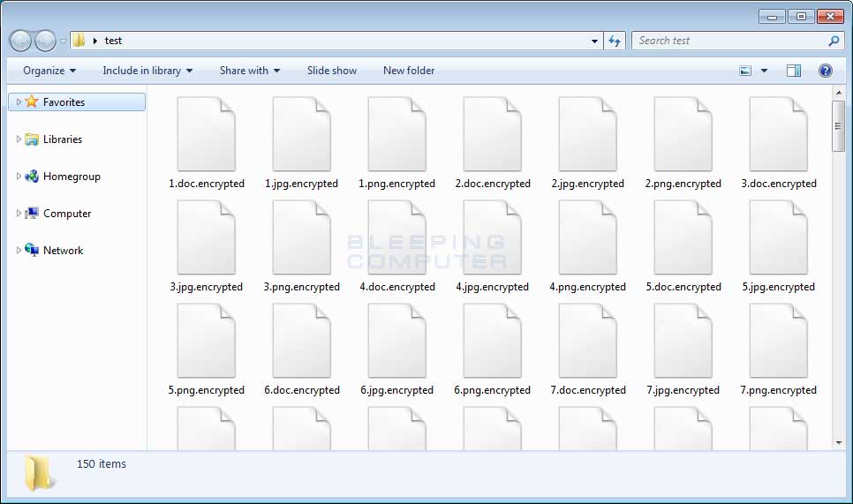This screenshot has width=853, height=504.
Task: Open the Organize menu
Action: pos(49,71)
